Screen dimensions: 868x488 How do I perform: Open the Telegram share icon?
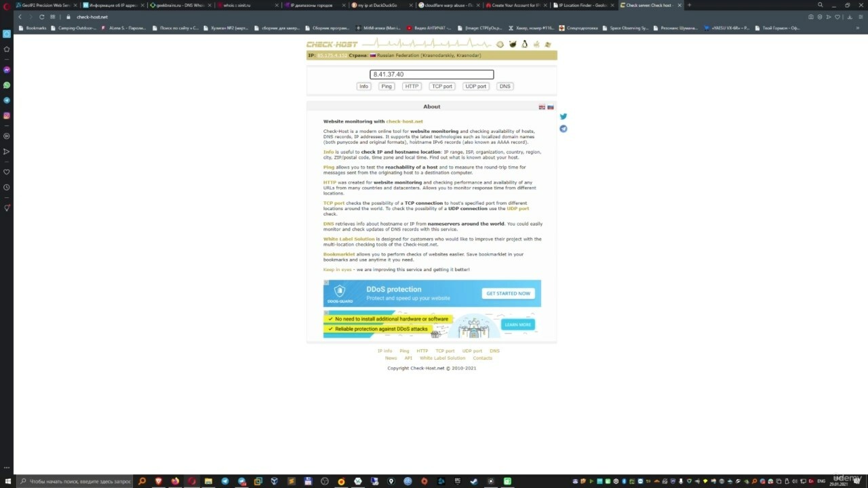(x=563, y=129)
